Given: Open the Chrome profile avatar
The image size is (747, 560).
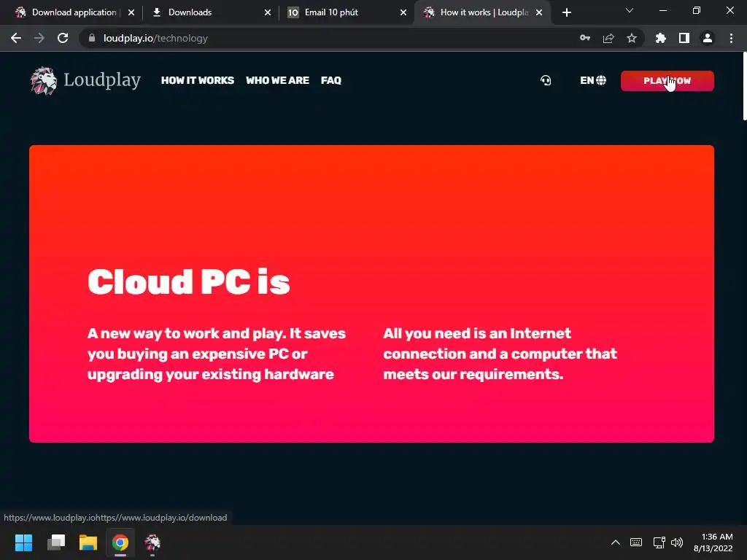Looking at the screenshot, I should coord(708,38).
